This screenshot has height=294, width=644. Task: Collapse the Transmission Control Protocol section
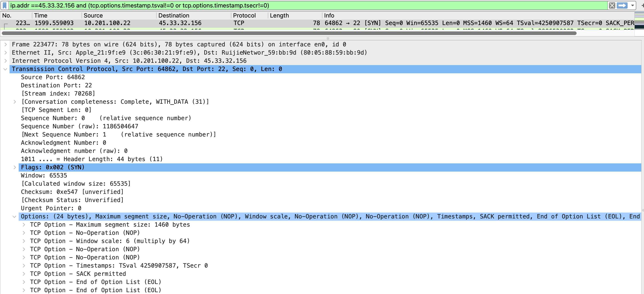pyautogui.click(x=5, y=69)
